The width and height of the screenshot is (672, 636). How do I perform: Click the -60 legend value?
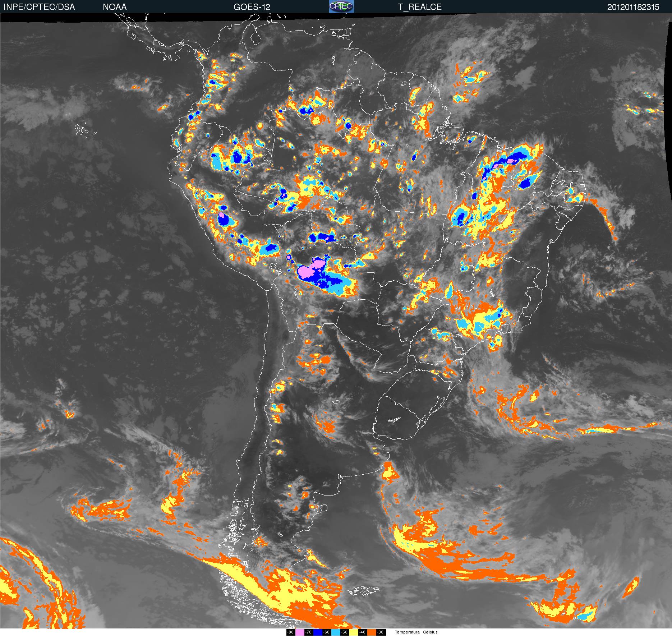[326, 632]
